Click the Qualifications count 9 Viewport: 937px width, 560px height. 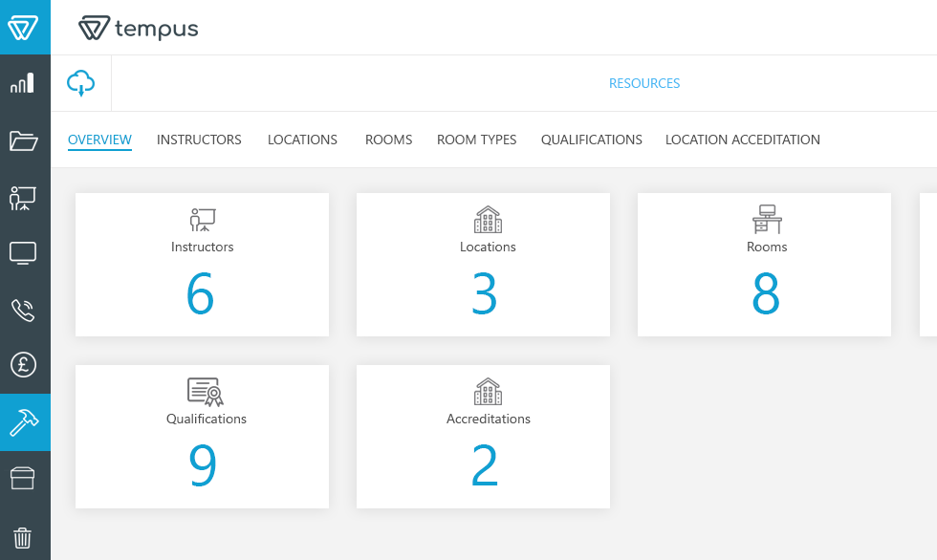click(203, 465)
